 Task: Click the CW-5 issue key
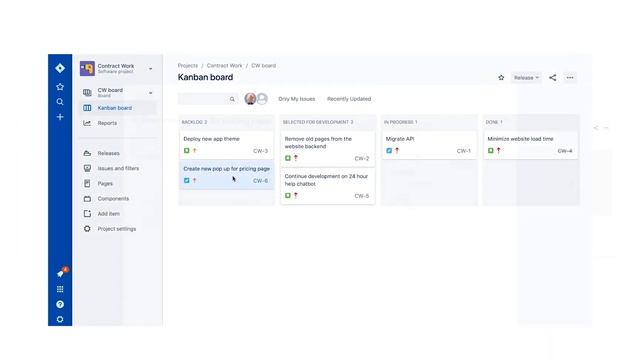coord(362,196)
